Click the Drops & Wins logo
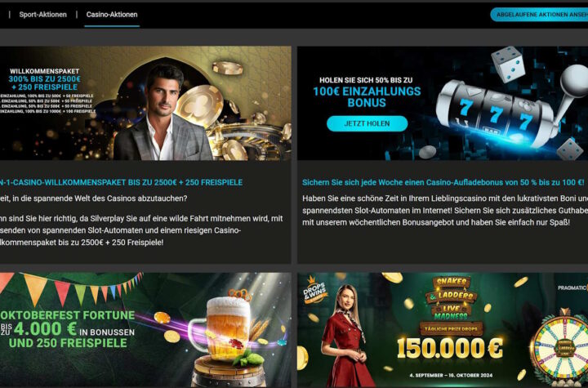This screenshot has width=588, height=388. pyautogui.click(x=315, y=290)
